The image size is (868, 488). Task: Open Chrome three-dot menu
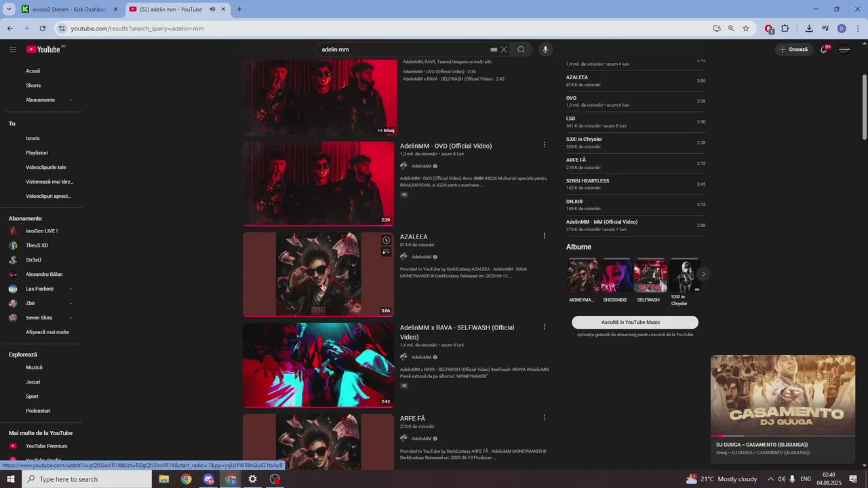click(859, 28)
